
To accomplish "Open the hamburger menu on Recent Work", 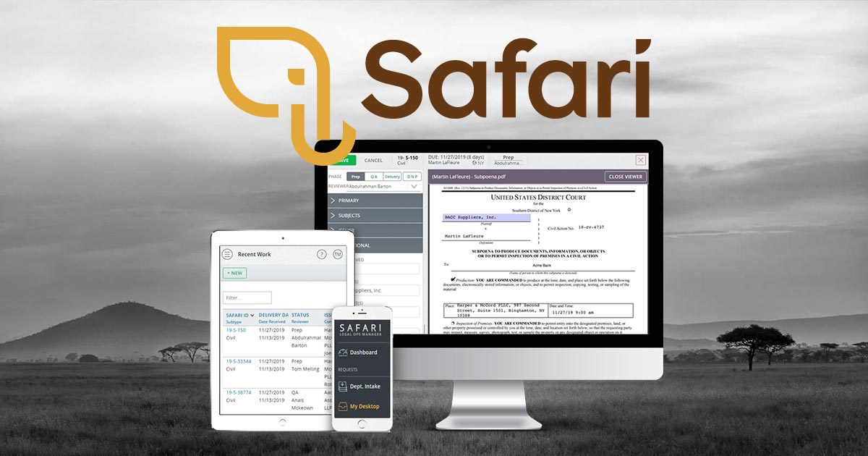I will point(227,254).
